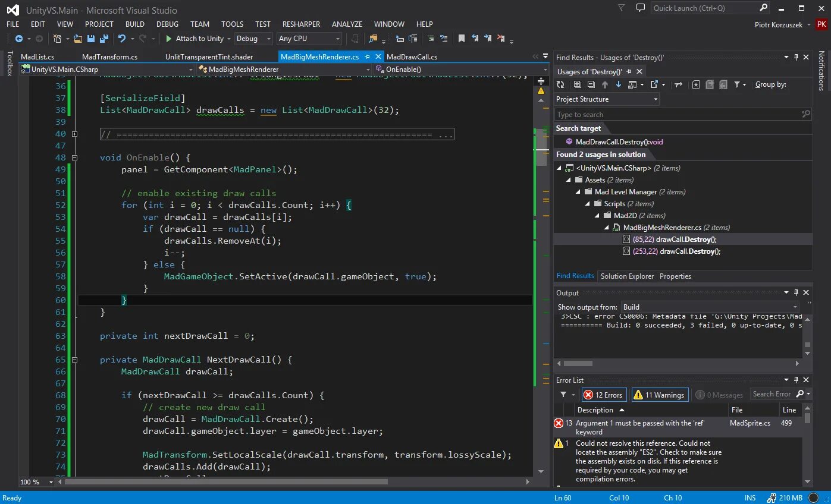Screen dimensions: 831x504
Task: Toggle the 12 Errors filter
Action: [603, 395]
